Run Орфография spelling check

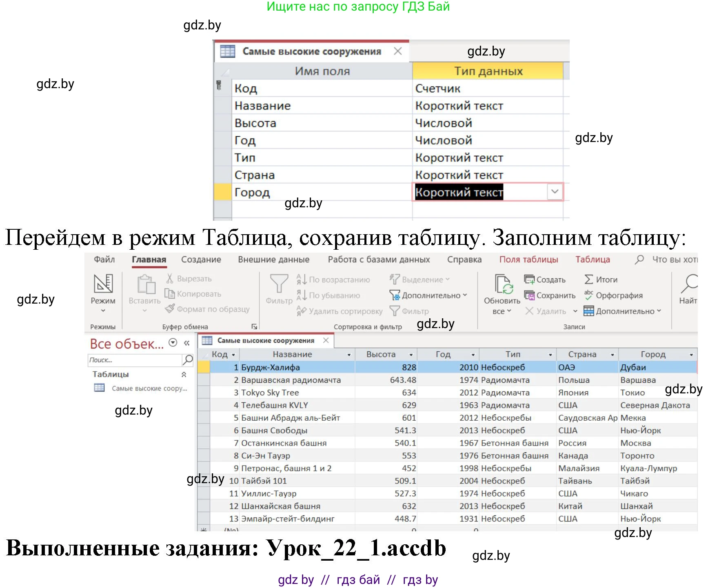coord(589,295)
